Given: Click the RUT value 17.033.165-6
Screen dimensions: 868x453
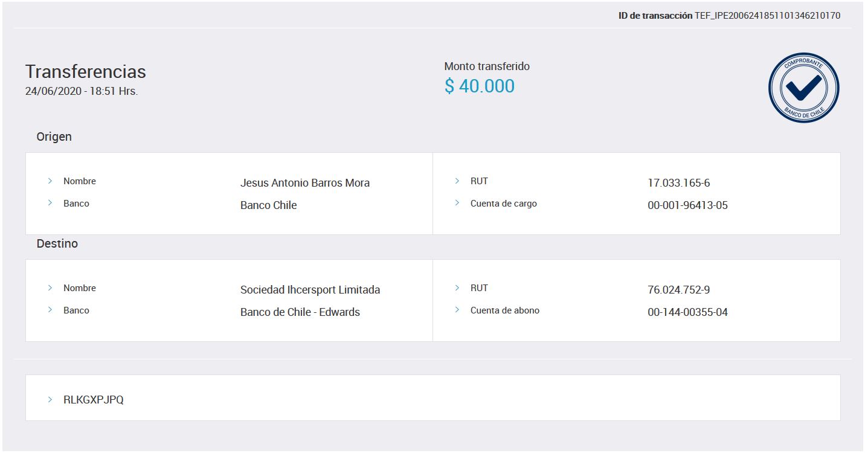Looking at the screenshot, I should click(x=679, y=183).
